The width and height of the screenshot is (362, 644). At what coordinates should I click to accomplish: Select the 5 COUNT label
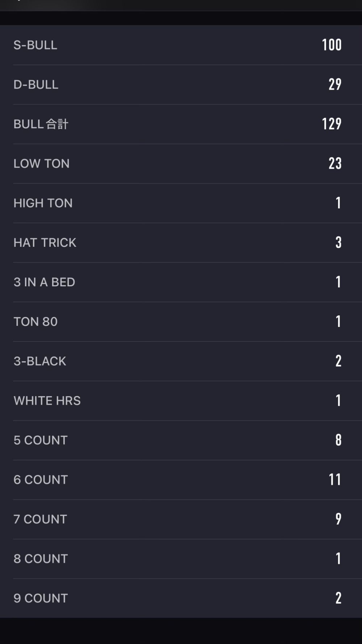(x=41, y=440)
